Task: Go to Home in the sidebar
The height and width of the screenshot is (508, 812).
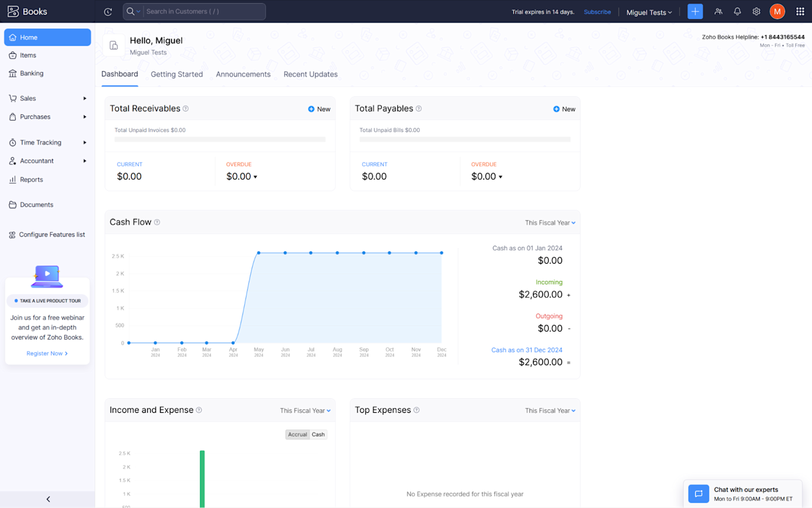Action: pos(48,37)
